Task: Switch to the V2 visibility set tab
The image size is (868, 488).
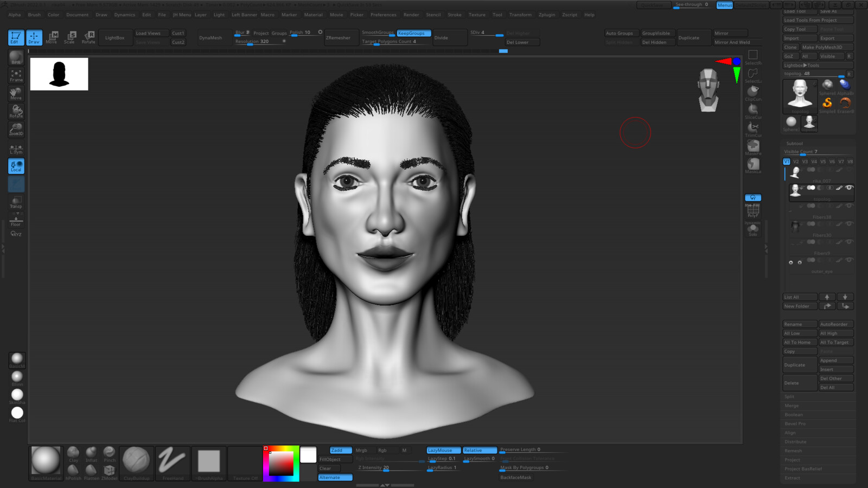Action: click(795, 161)
